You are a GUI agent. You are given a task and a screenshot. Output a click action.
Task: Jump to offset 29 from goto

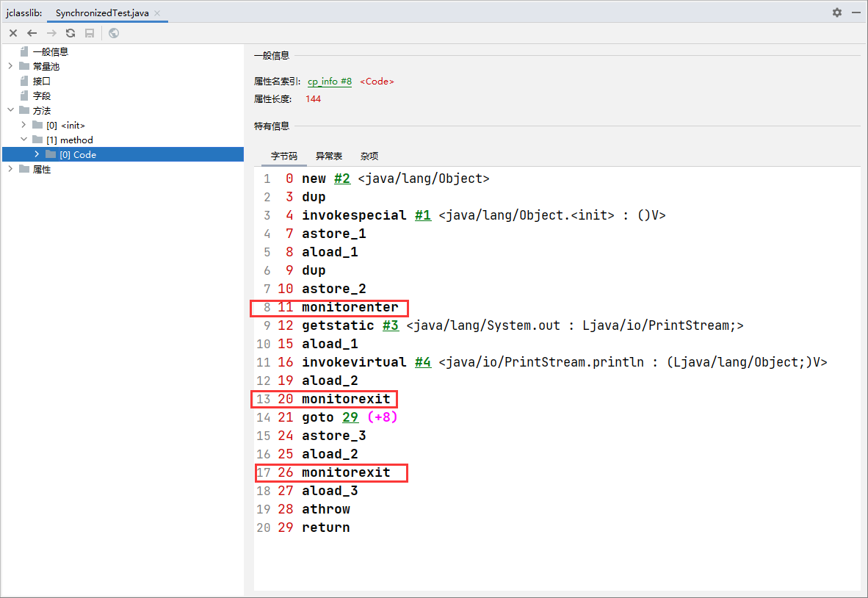click(350, 417)
